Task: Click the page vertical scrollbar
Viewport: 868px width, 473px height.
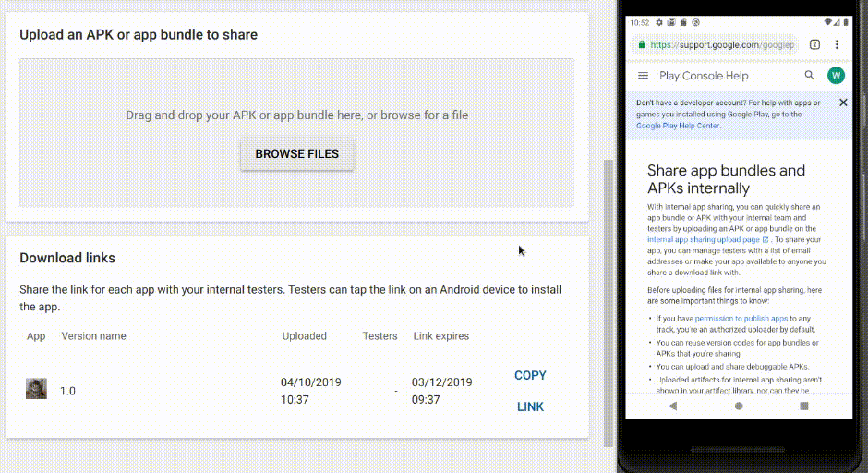Action: (608, 302)
